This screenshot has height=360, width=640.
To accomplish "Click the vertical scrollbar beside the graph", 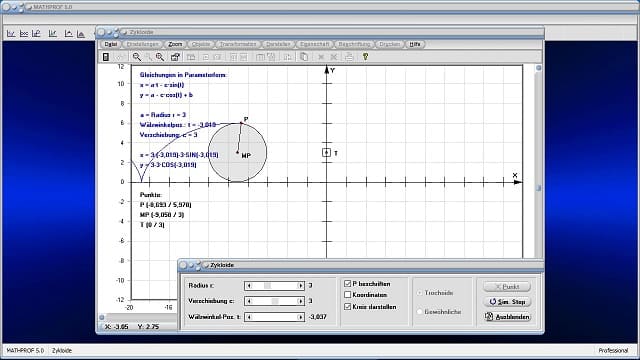I will (538, 162).
